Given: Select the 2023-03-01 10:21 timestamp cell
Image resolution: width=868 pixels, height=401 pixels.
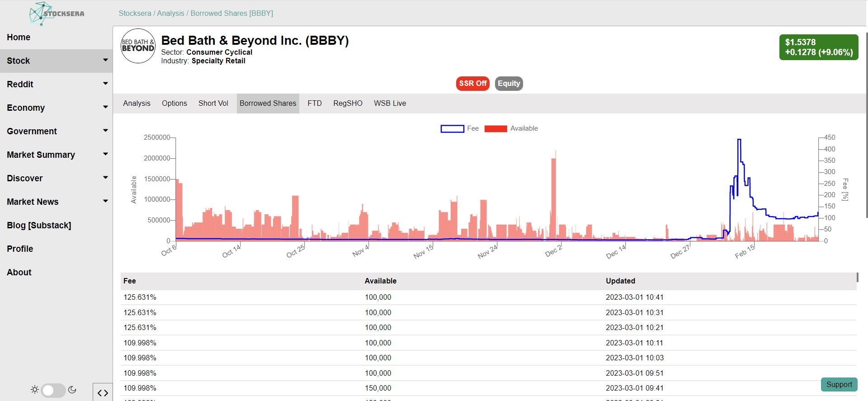Looking at the screenshot, I should pos(635,327).
